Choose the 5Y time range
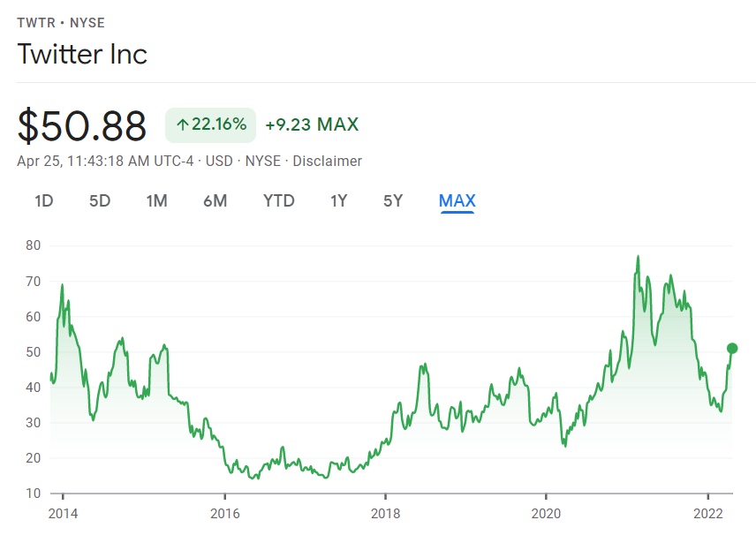756x535 pixels. coord(393,200)
